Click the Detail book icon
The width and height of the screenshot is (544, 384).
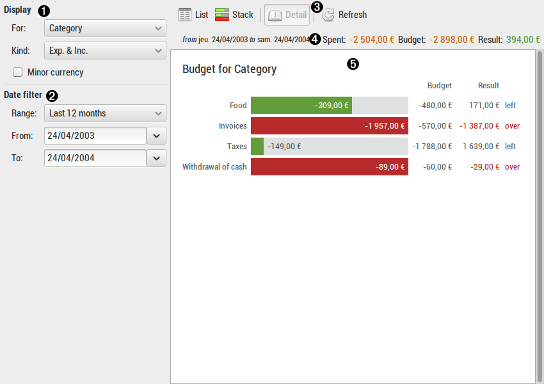pos(275,15)
